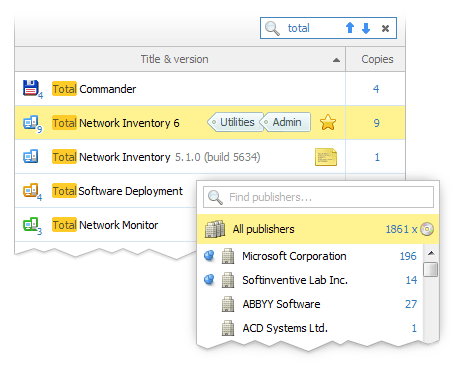Toggle the pin next to Microsoft Corporation
This screenshot has height=365, width=460.
coord(209,256)
